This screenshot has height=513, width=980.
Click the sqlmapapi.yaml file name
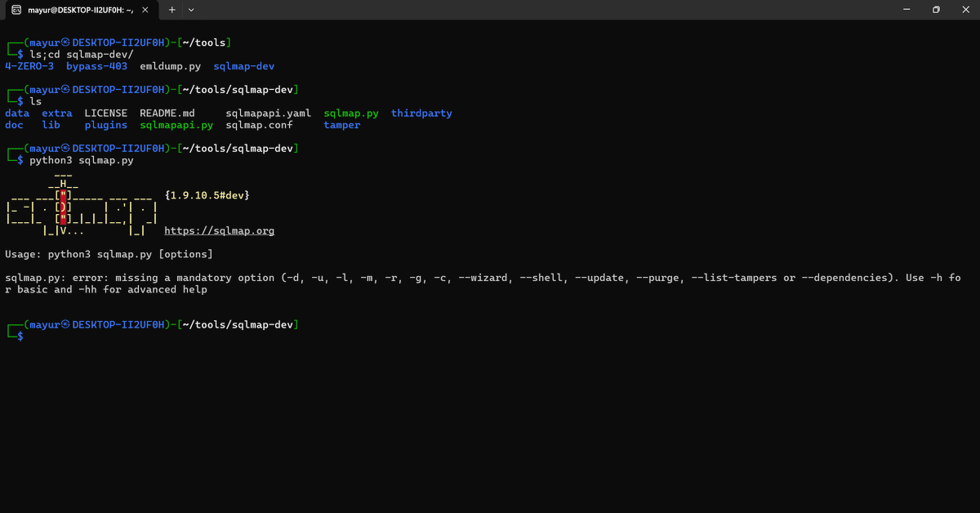tap(269, 114)
